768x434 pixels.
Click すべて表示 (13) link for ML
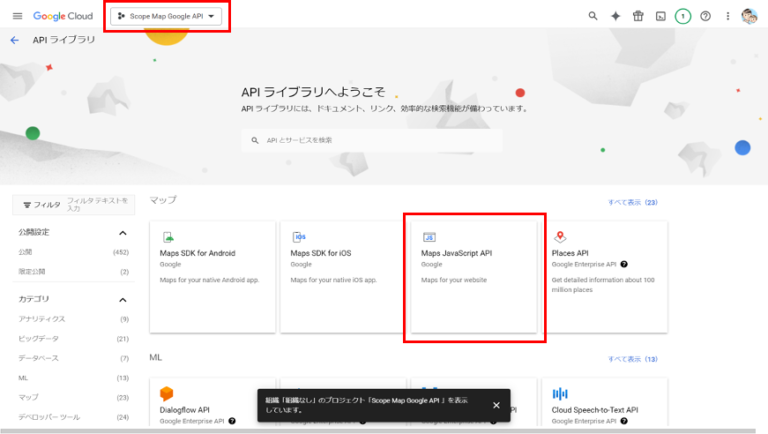coord(632,358)
